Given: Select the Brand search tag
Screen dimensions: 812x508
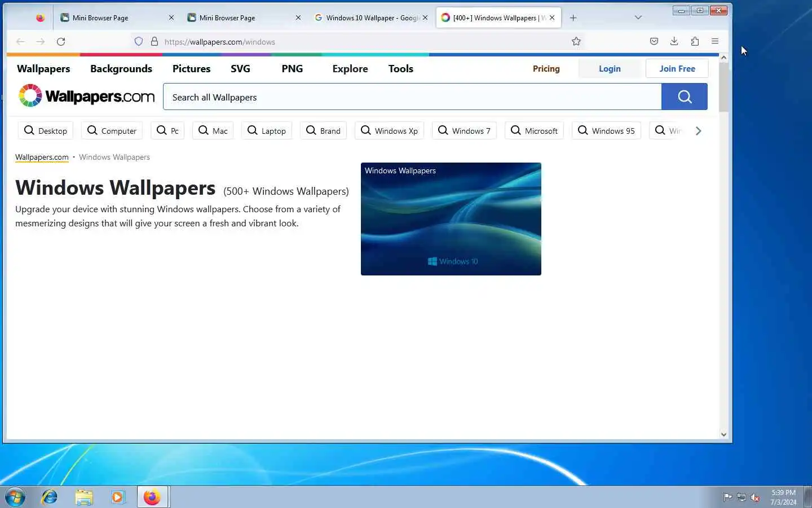Looking at the screenshot, I should (x=323, y=130).
